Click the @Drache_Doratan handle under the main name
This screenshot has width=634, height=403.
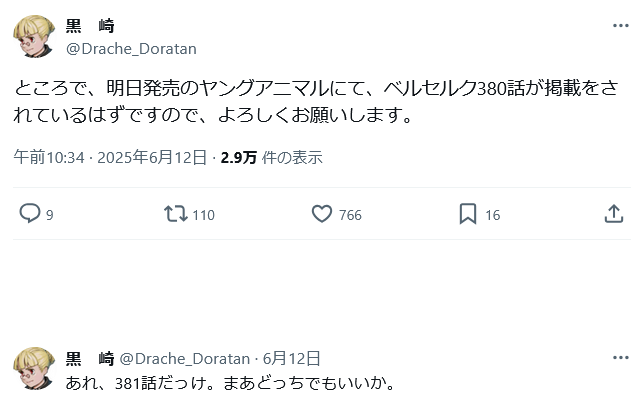[x=131, y=48]
